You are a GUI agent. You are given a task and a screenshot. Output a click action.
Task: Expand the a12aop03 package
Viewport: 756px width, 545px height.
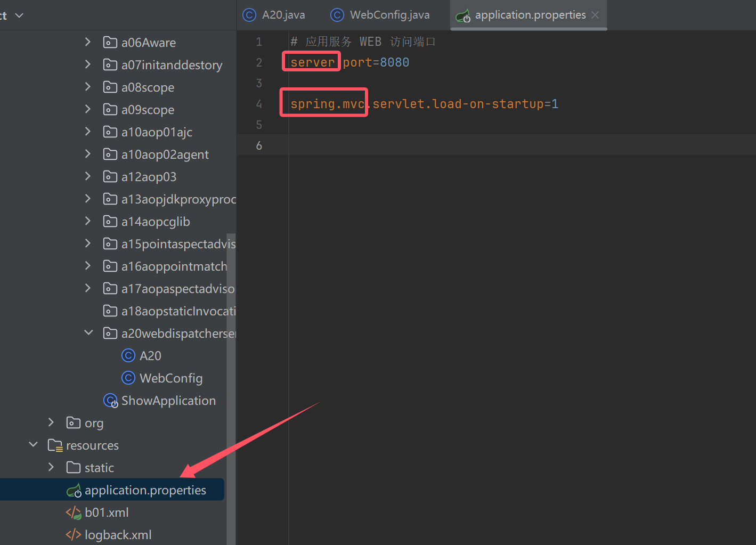(x=88, y=176)
